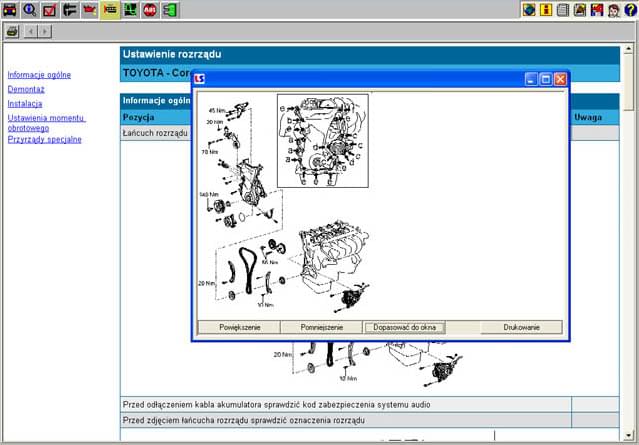Open the Instalacja link
The image size is (639, 445).
pyautogui.click(x=25, y=104)
